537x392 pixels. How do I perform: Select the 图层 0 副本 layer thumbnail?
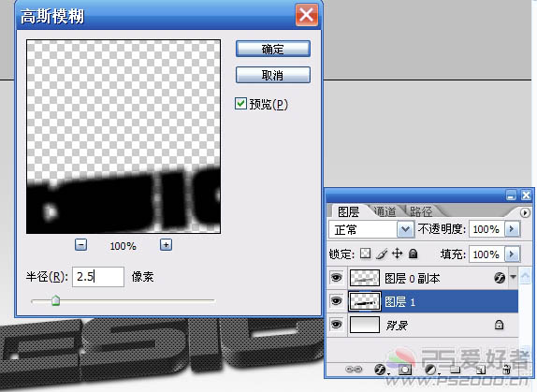pyautogui.click(x=365, y=278)
